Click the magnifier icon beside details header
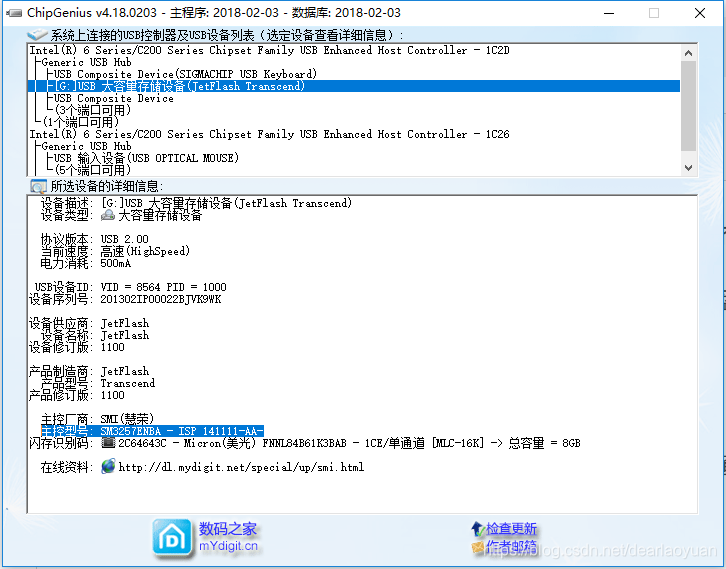This screenshot has height=569, width=726. tap(38, 187)
